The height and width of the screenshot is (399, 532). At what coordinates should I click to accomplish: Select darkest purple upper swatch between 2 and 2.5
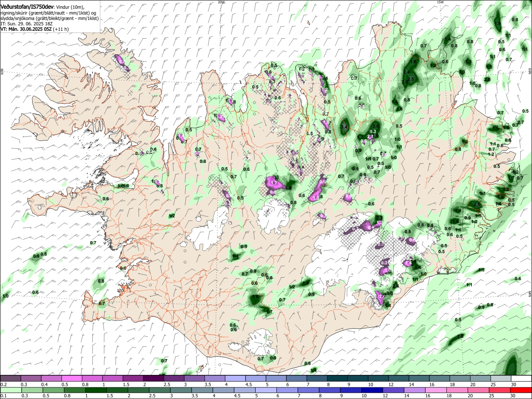[x=153, y=378]
